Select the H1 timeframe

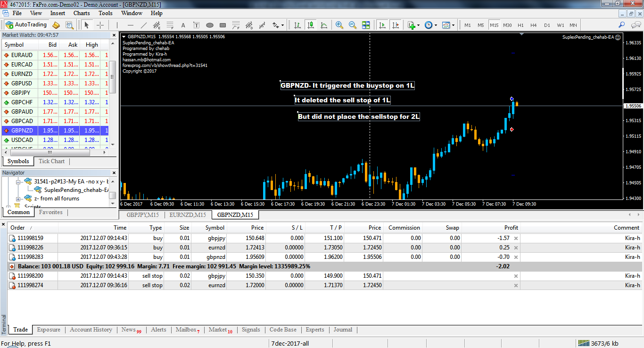tap(520, 25)
